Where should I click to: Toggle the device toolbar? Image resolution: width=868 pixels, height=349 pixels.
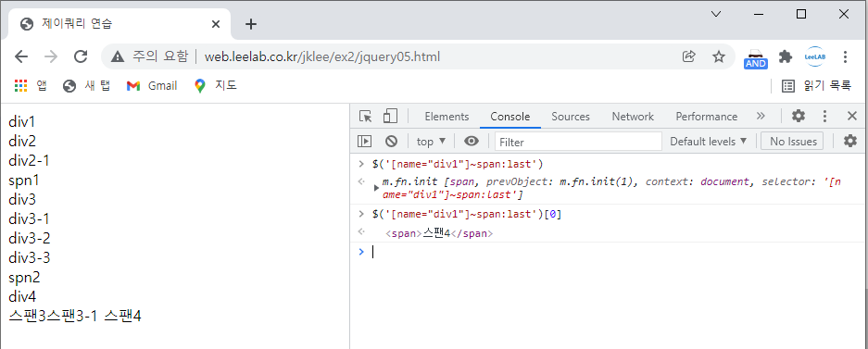(x=390, y=116)
